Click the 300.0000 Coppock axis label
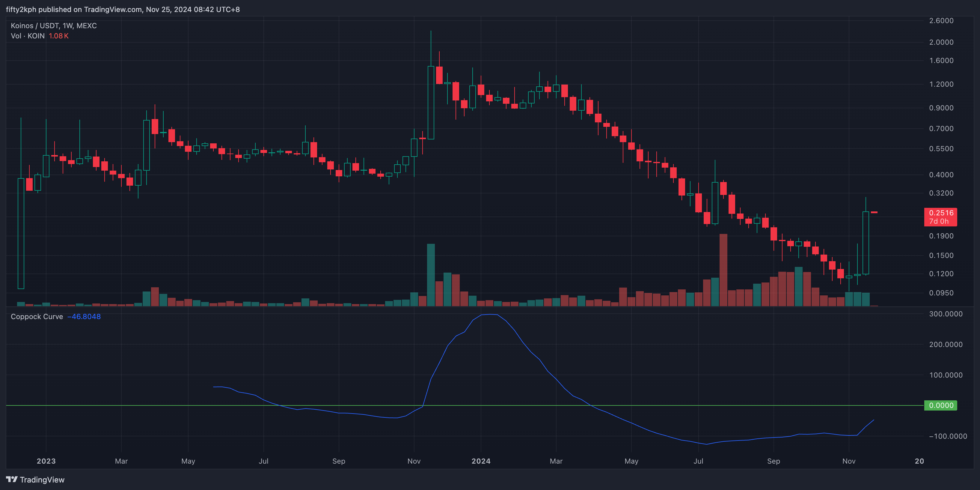Viewport: 980px width, 490px height. pos(946,314)
